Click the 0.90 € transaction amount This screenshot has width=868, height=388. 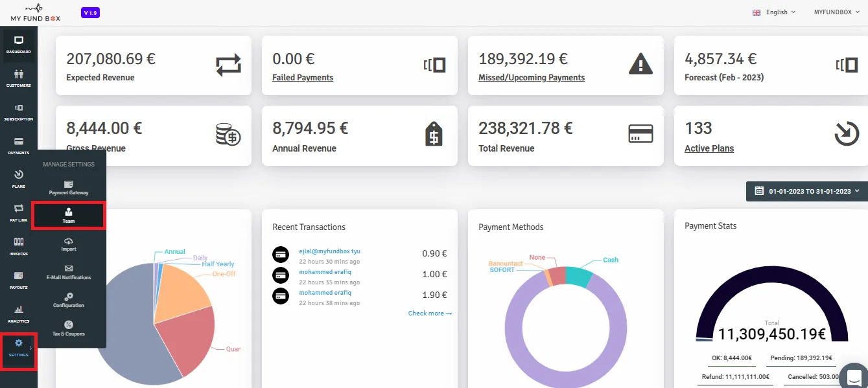click(435, 254)
